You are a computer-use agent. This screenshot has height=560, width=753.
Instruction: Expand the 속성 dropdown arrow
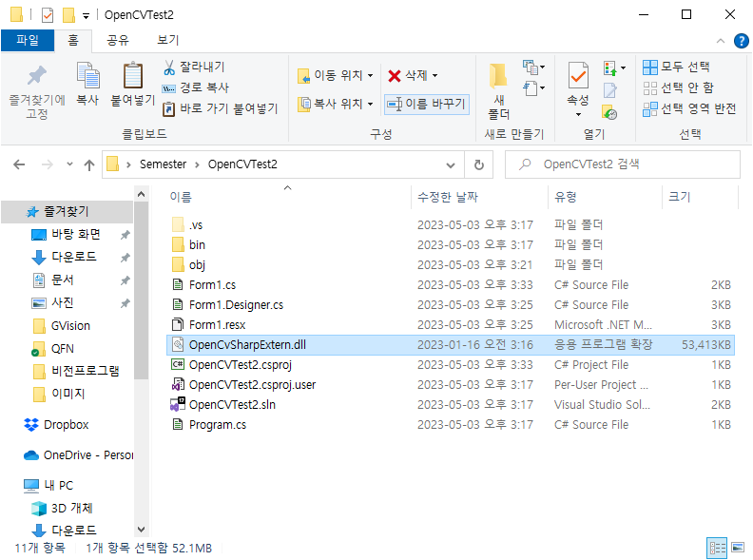(x=578, y=114)
